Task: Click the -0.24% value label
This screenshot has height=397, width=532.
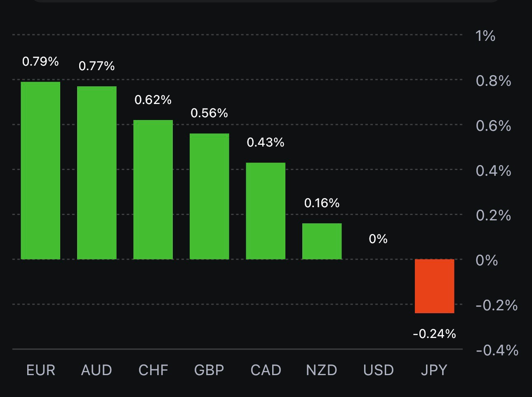Action: click(x=434, y=333)
